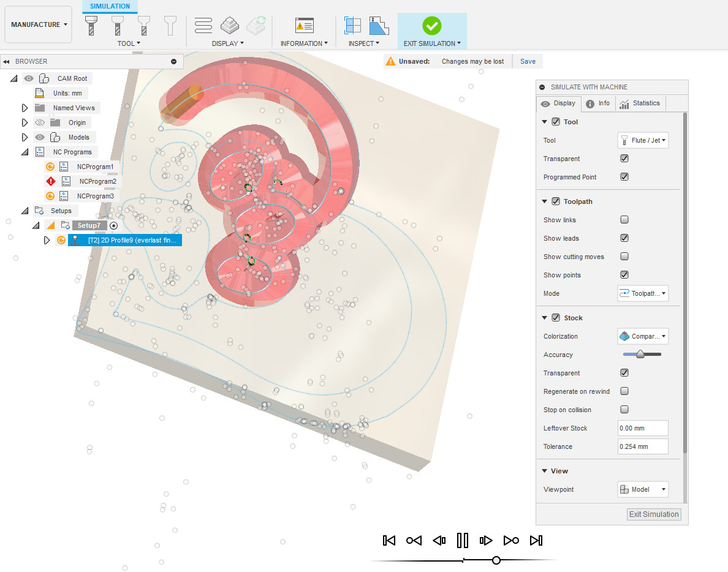Jump to end of simulation playback
This screenshot has width=728, height=572.
click(x=536, y=540)
